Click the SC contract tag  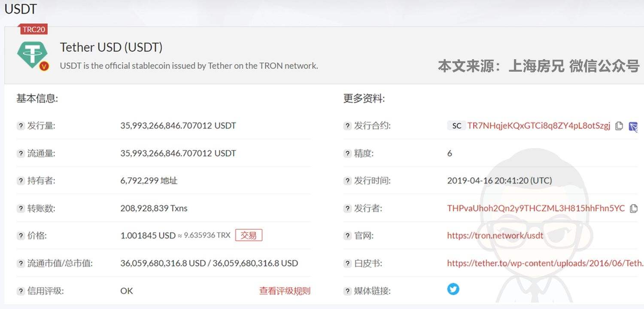point(456,126)
